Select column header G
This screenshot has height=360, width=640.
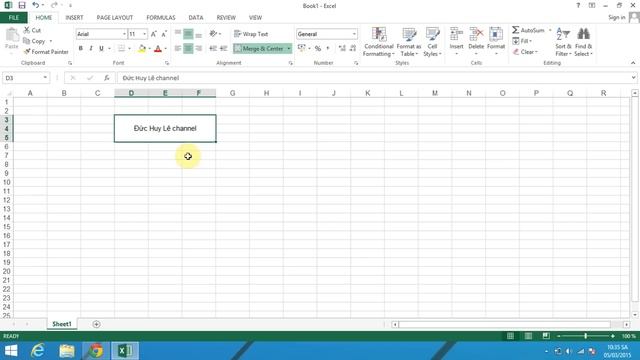coord(233,93)
